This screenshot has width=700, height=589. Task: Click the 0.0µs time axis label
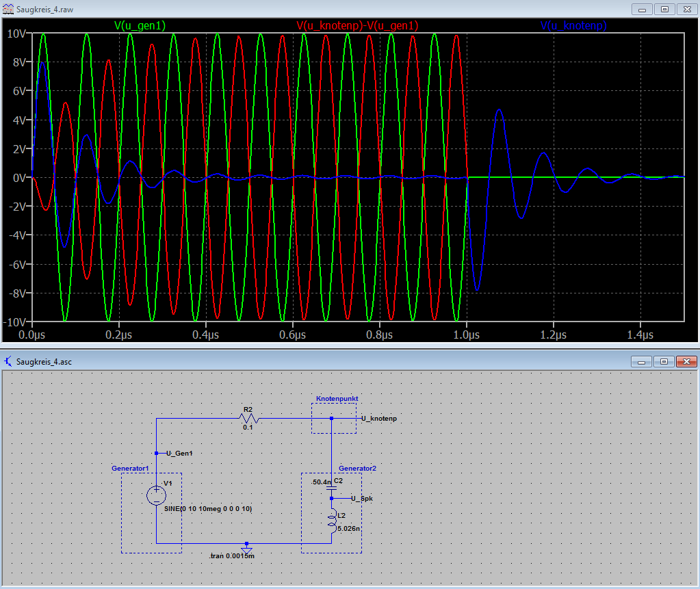(31, 335)
